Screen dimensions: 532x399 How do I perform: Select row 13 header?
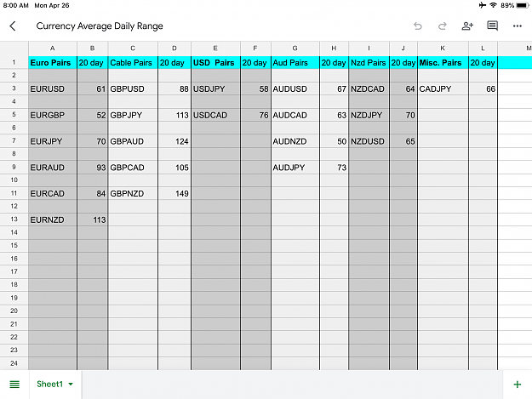click(14, 219)
